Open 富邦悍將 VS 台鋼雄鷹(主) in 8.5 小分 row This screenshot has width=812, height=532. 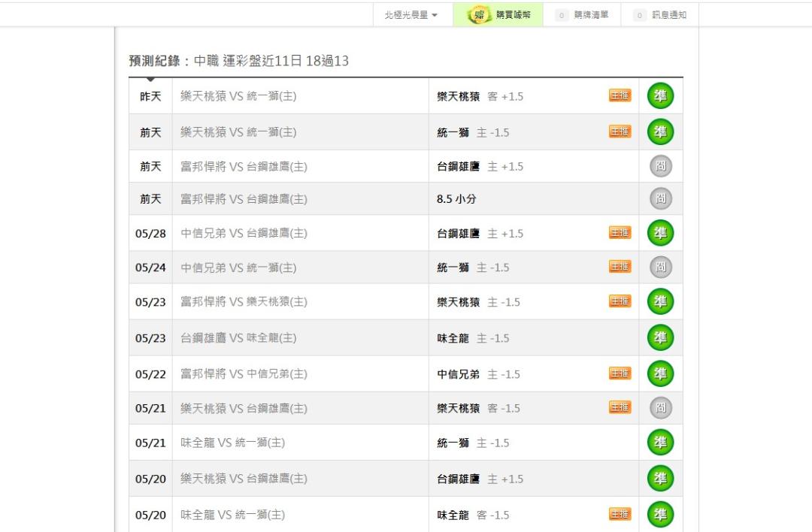244,198
